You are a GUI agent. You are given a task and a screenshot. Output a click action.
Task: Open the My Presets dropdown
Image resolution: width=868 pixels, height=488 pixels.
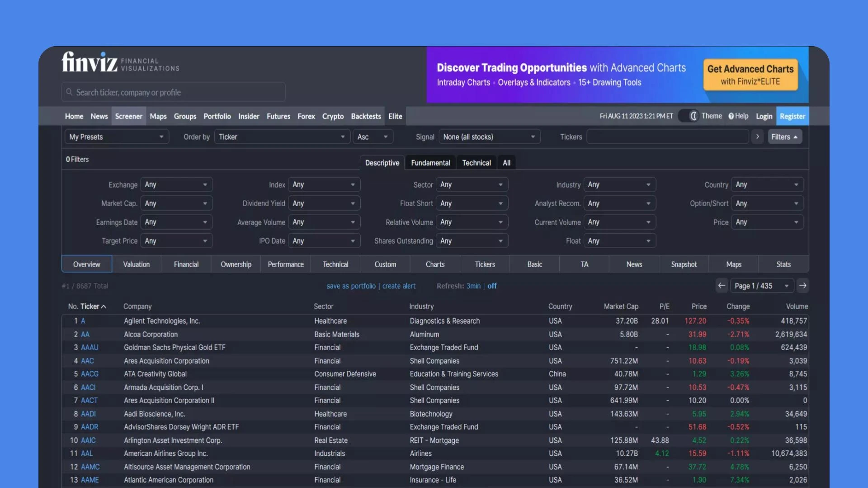pos(117,136)
